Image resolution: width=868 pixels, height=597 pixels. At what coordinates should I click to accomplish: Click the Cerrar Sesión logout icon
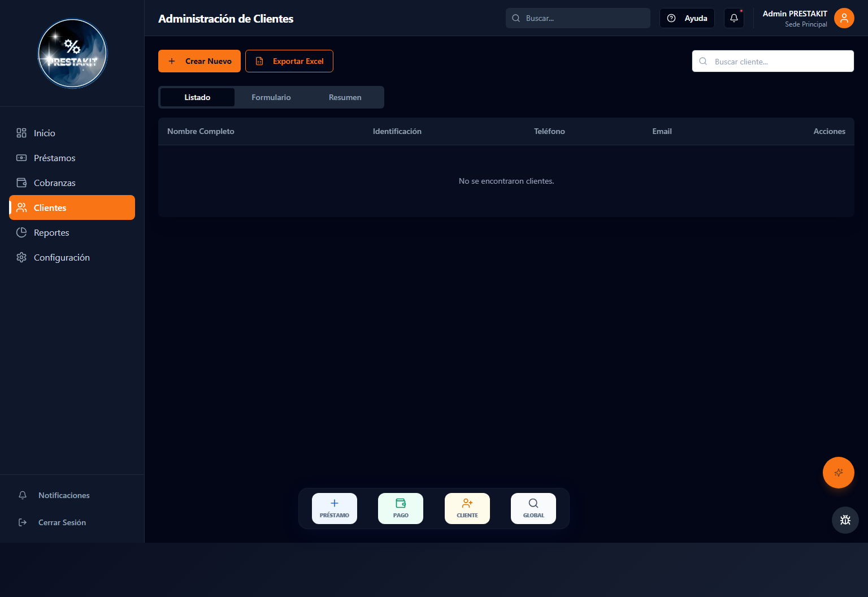click(x=23, y=522)
